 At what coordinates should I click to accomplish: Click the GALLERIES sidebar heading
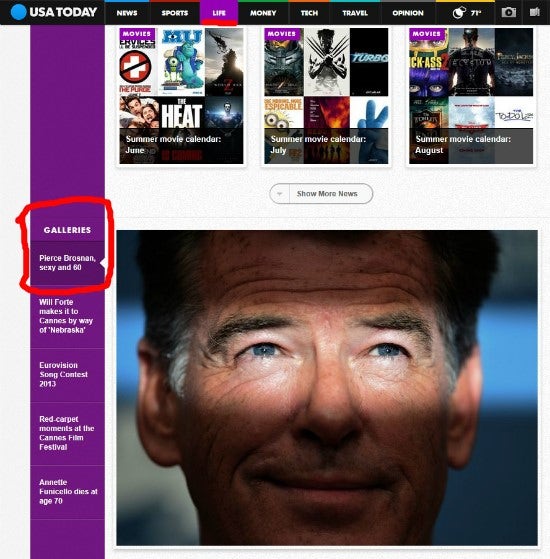(67, 230)
